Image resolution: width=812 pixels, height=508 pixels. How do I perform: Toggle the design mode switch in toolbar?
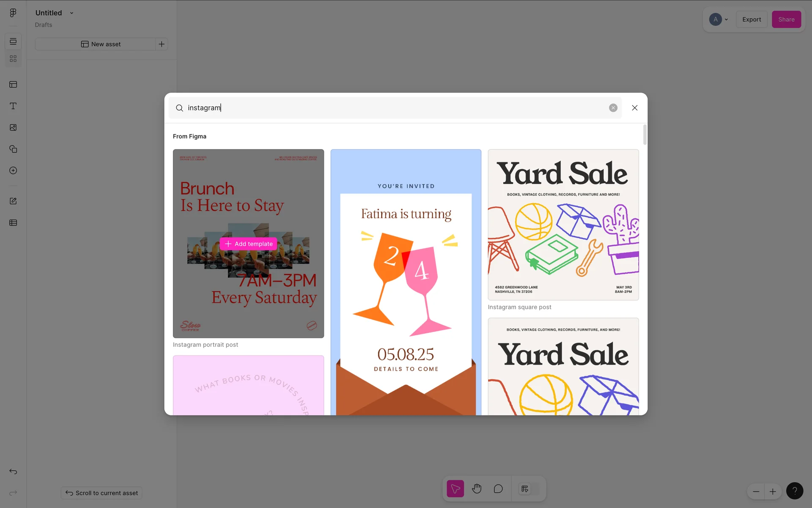coord(529,489)
